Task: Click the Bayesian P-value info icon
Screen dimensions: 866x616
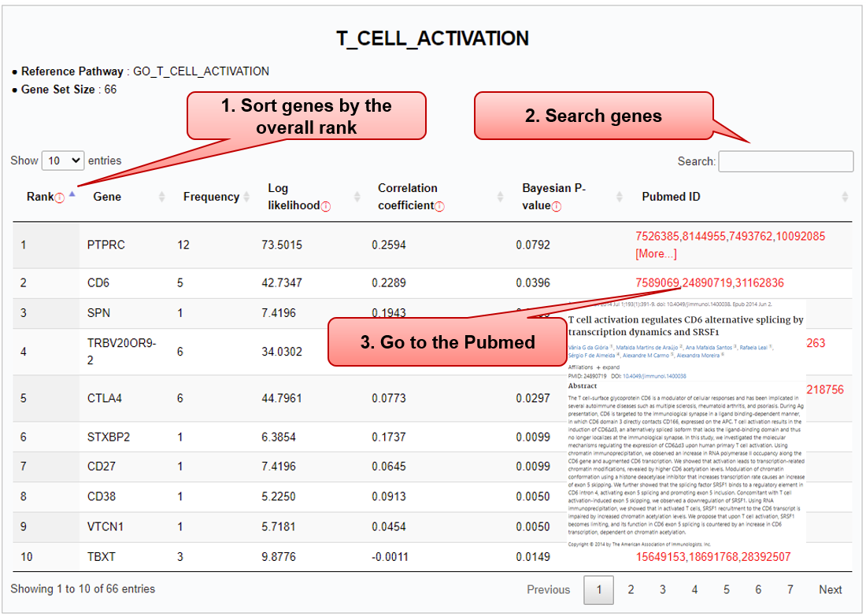Action: (x=557, y=206)
